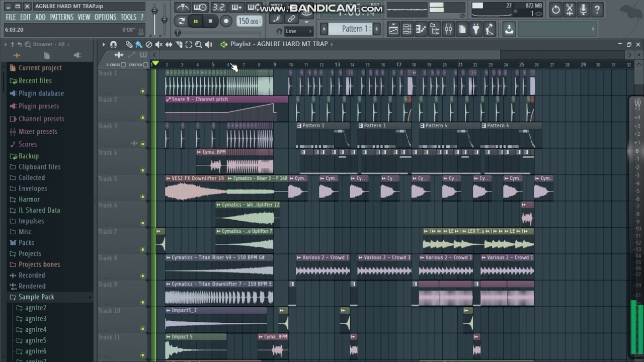Screen dimensions: 644x362
Task: Select the Playback speaker tool
Action: click(209, 44)
